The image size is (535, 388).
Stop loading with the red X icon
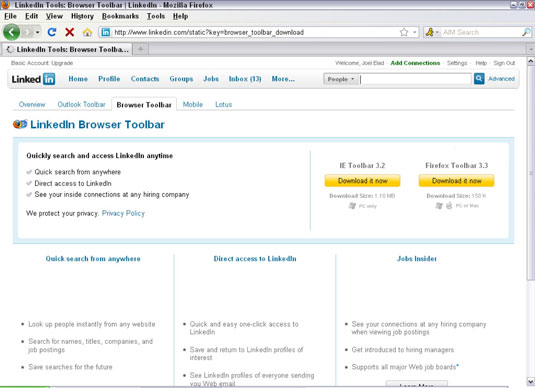click(70, 32)
